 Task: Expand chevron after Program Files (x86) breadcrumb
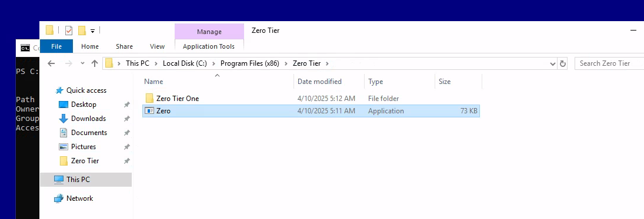[x=286, y=63]
